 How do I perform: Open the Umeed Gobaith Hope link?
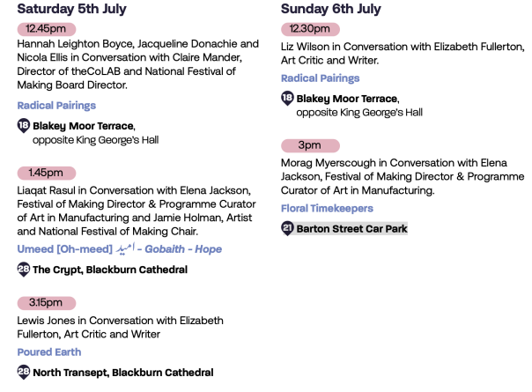120,248
